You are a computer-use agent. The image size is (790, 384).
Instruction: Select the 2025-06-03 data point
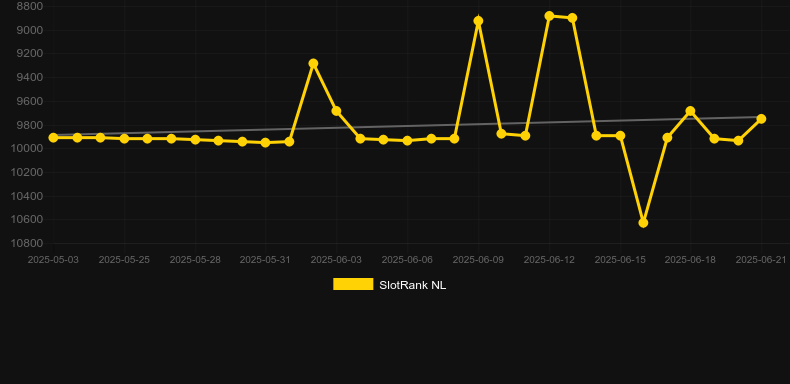click(337, 111)
